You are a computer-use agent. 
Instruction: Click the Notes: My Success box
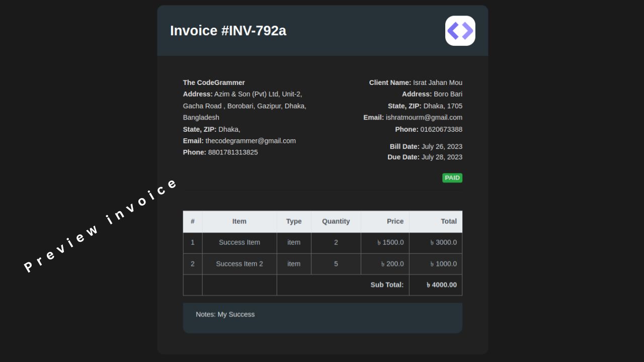tap(323, 318)
